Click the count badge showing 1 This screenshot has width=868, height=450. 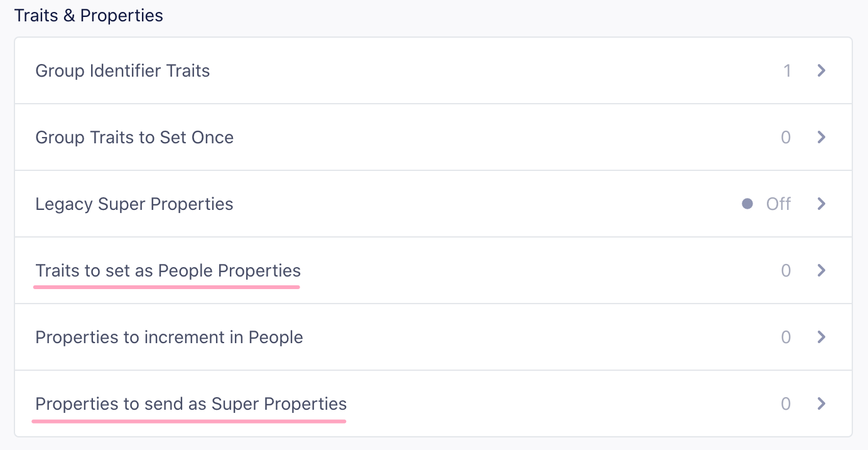point(788,70)
